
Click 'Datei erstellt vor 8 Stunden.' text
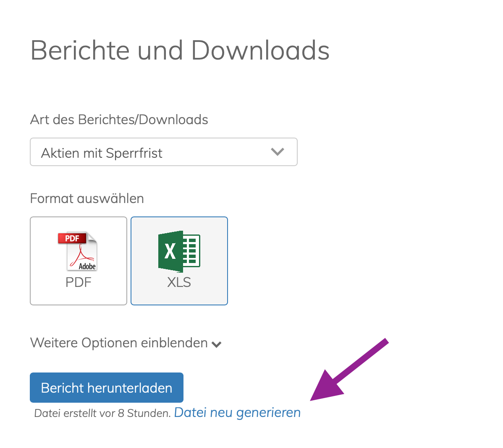pos(102,413)
